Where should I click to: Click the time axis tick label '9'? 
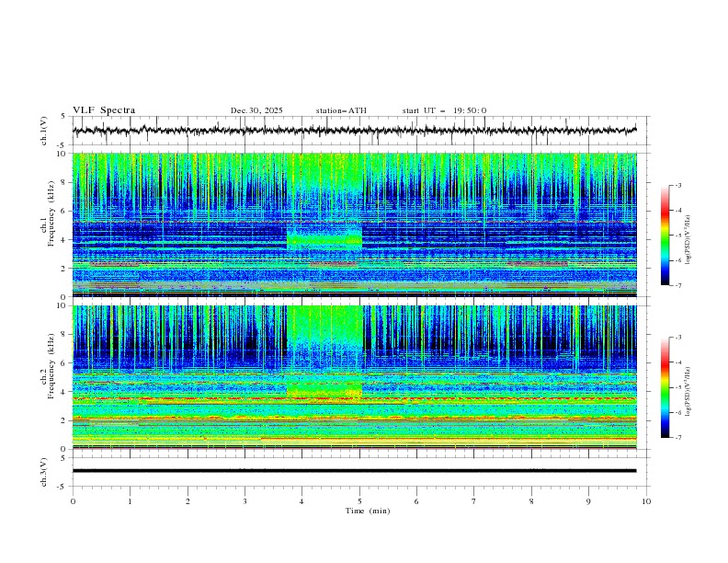(x=588, y=501)
